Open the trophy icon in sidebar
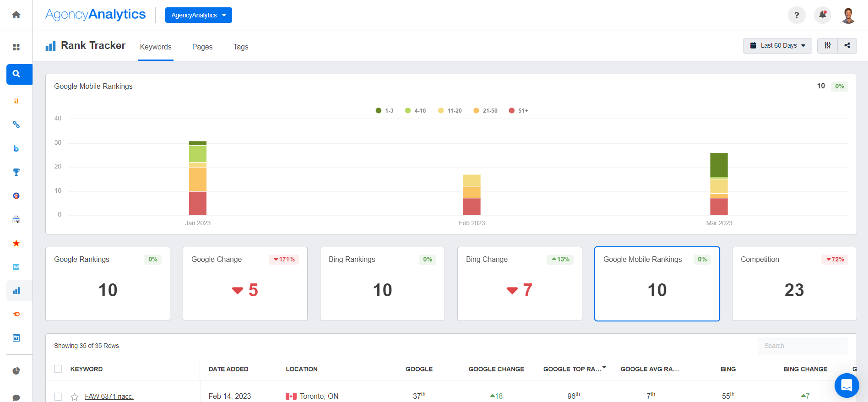 click(x=16, y=172)
